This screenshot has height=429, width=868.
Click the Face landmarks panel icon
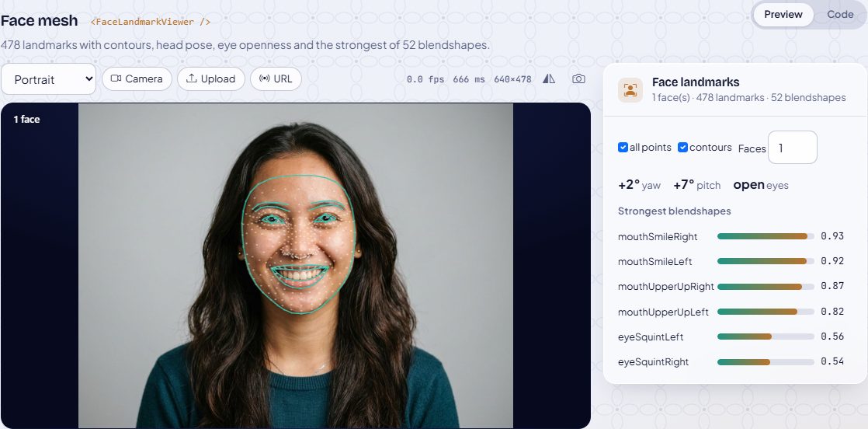pyautogui.click(x=630, y=90)
